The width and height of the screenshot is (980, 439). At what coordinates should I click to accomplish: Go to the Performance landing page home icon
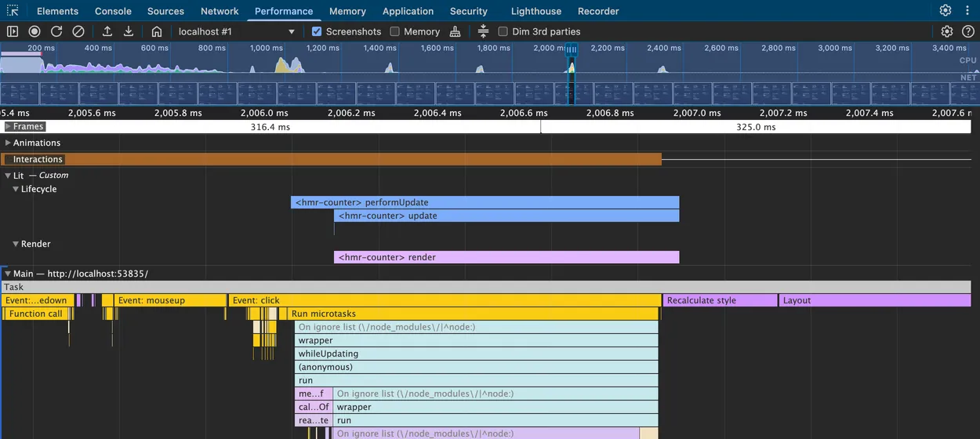pos(157,31)
